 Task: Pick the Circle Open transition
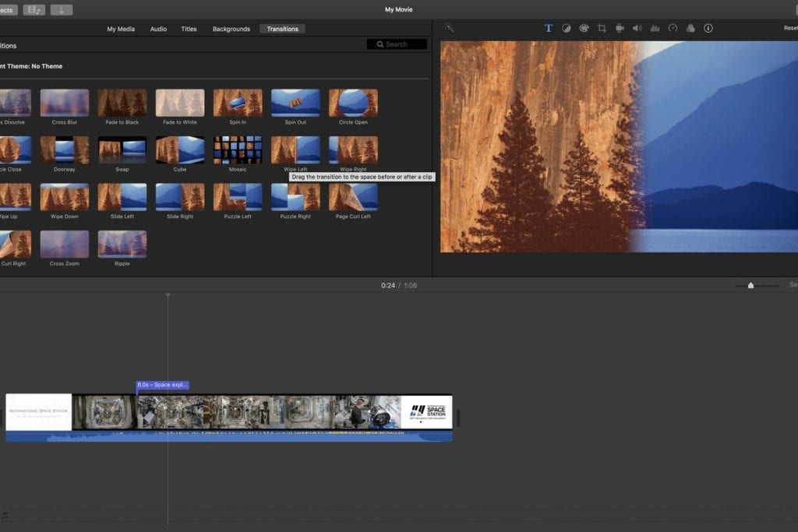coord(353,103)
